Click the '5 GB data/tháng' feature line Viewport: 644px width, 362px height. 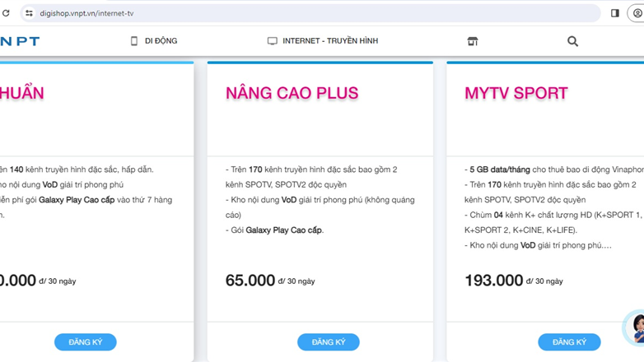554,169
